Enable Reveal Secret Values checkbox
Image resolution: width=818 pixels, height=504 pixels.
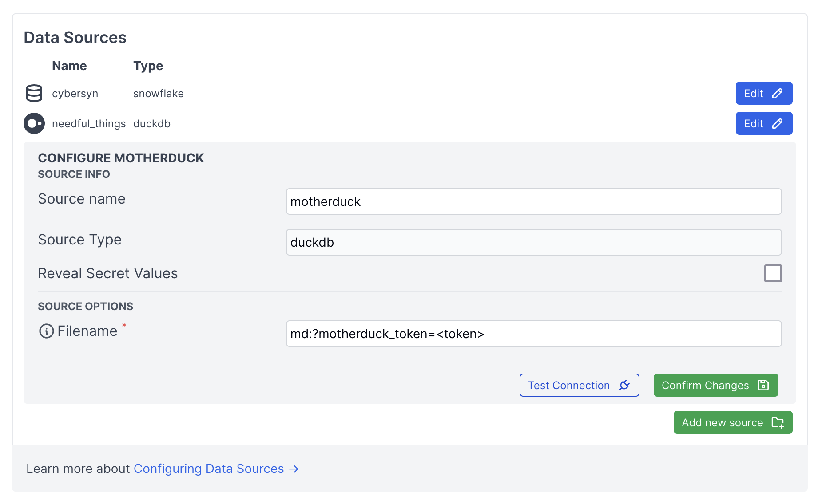pyautogui.click(x=773, y=273)
